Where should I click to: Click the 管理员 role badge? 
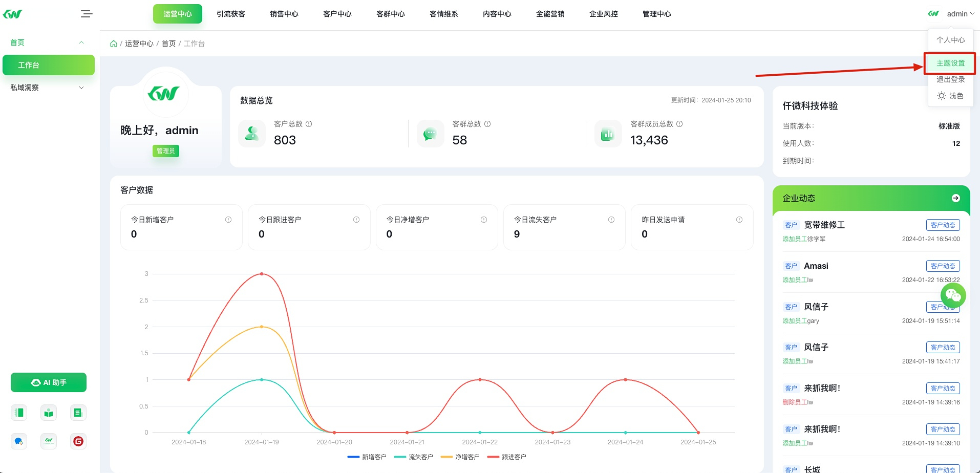(165, 151)
